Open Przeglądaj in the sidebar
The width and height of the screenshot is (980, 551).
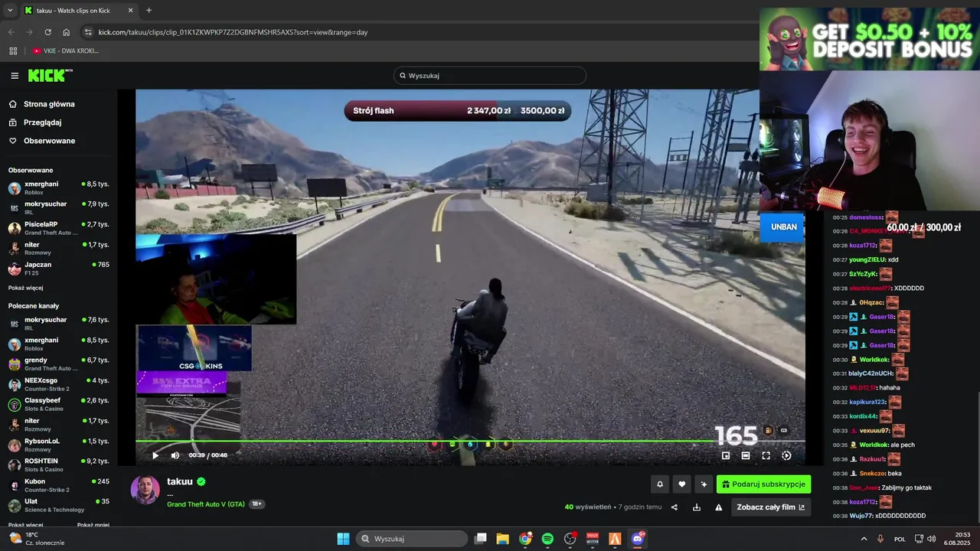(42, 122)
